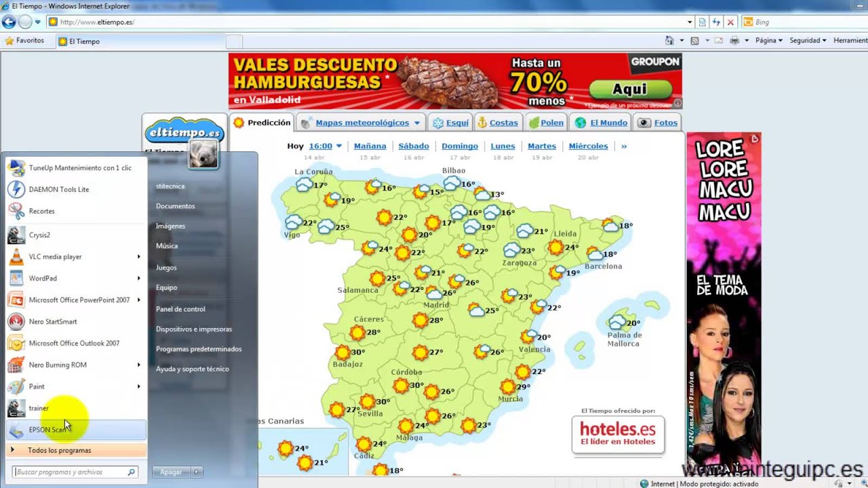Click the IE back navigation button
This screenshot has height=488, width=868.
coord(9,22)
